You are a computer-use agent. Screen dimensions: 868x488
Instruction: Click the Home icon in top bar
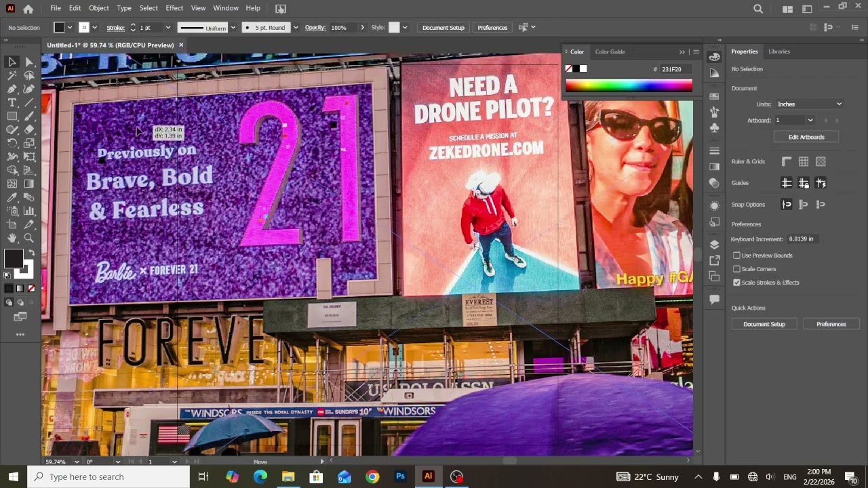point(28,9)
